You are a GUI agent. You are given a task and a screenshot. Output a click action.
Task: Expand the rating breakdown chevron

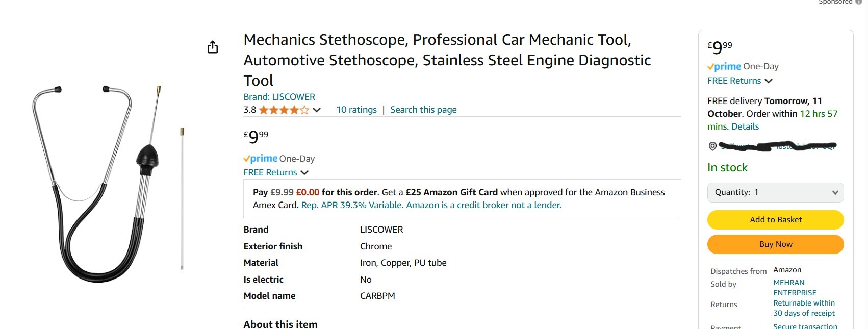[317, 110]
